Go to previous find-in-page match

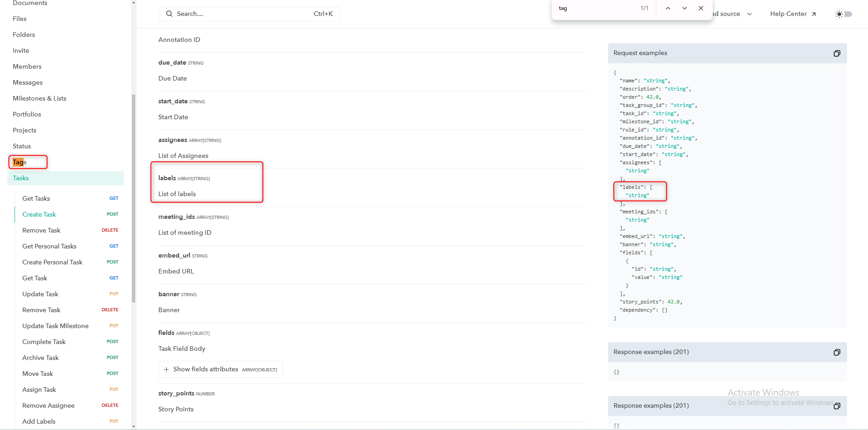pos(668,8)
